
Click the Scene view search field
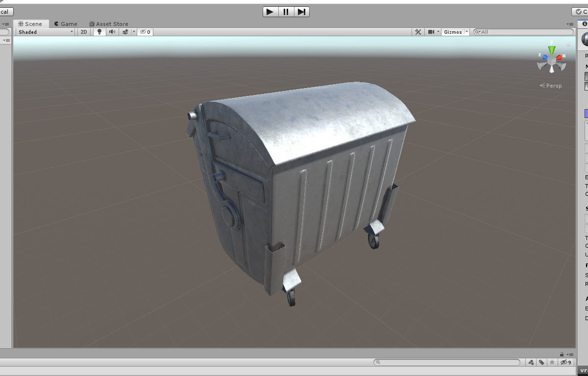523,32
